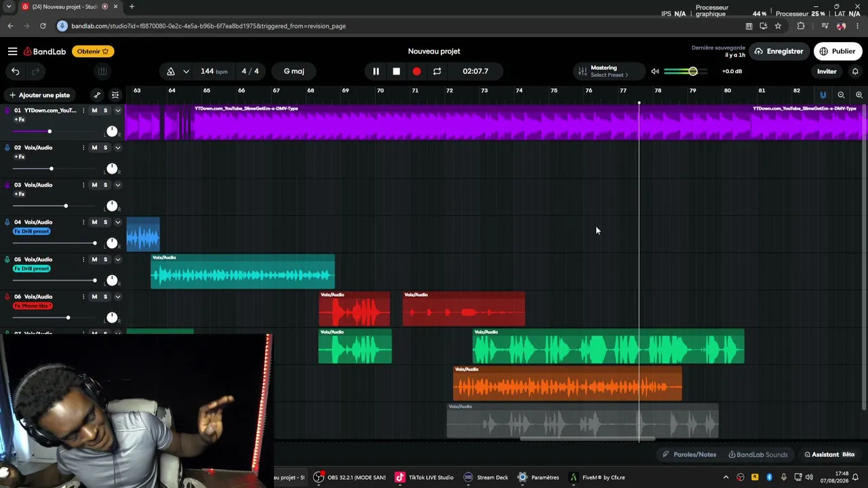The height and width of the screenshot is (488, 868).
Task: Click the BandLab logo
Action: 45,52
